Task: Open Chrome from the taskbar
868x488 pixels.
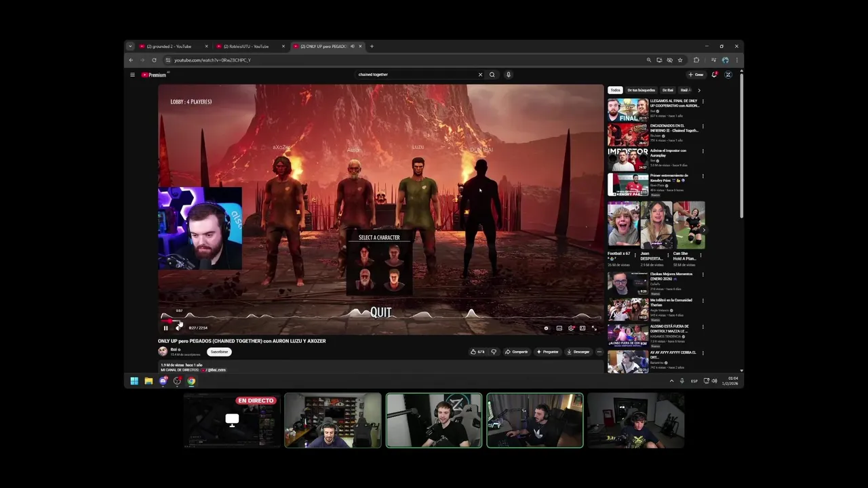Action: coord(191,381)
